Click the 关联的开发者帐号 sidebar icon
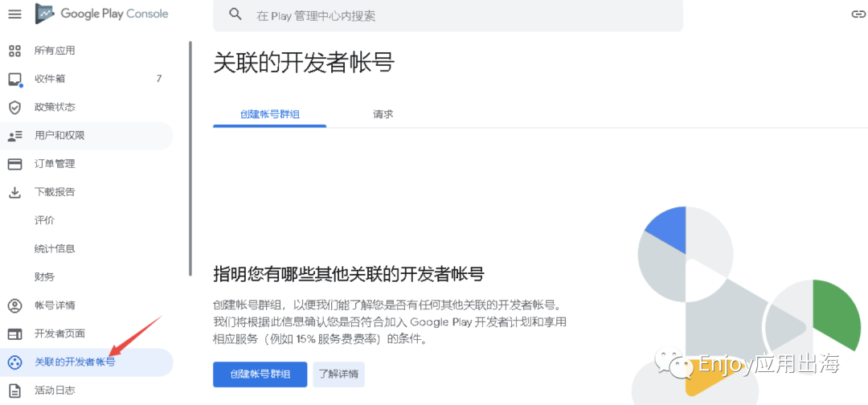 15,363
